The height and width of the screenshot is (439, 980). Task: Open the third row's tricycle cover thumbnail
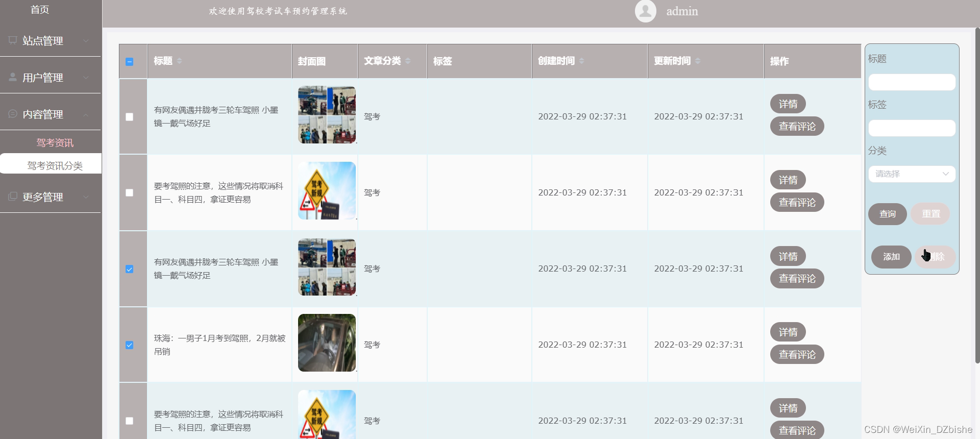pos(327,266)
